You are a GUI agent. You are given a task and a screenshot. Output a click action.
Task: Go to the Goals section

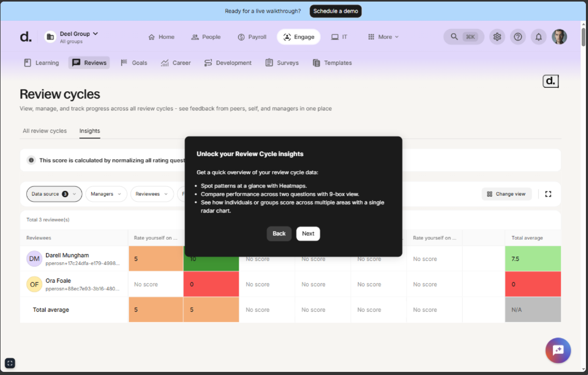point(134,63)
